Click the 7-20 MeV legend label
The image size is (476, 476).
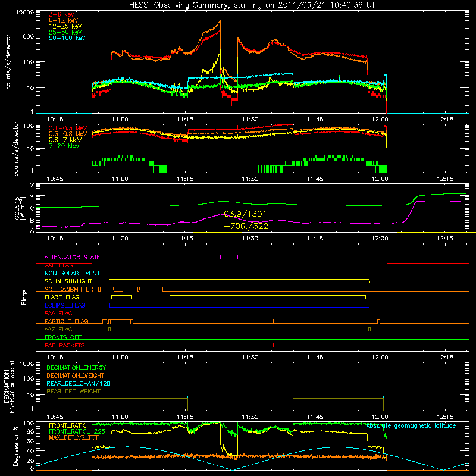point(64,146)
